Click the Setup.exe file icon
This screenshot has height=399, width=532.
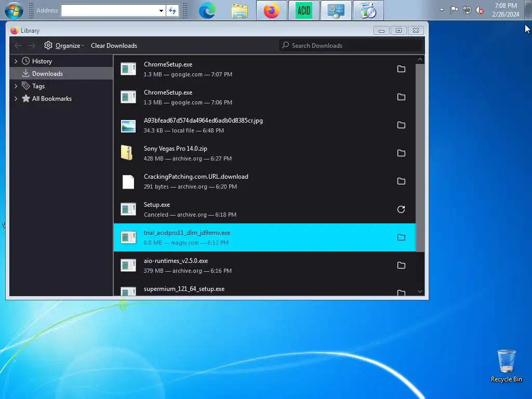coord(128,209)
